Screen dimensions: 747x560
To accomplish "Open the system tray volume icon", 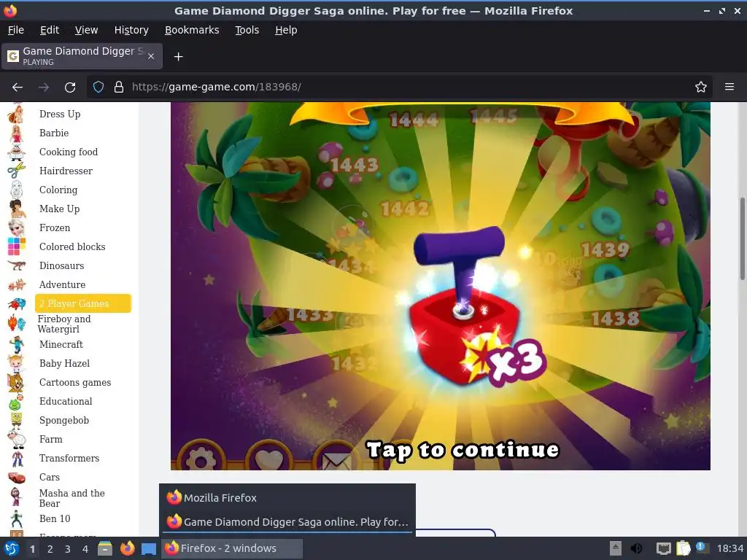I will pos(636,548).
